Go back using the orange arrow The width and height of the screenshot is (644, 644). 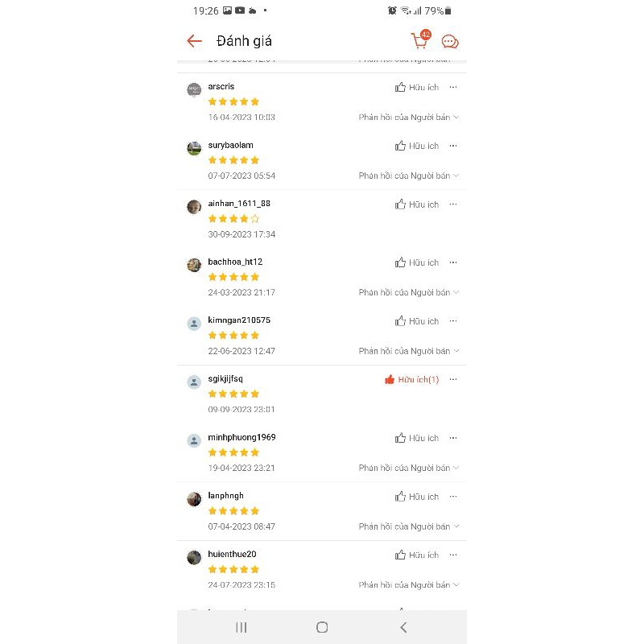point(194,41)
